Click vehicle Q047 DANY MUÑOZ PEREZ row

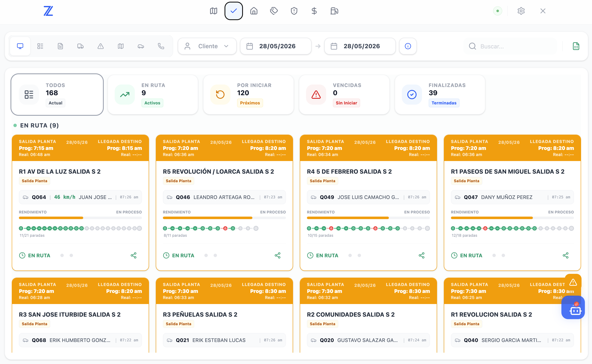point(512,197)
